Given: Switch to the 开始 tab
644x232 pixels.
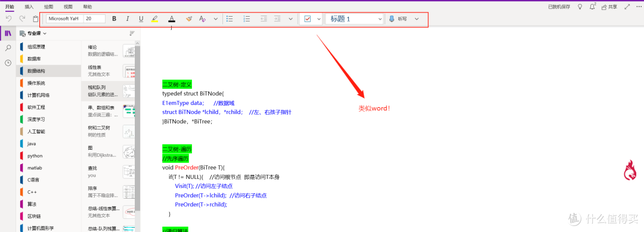Looking at the screenshot, I should click(10, 7).
